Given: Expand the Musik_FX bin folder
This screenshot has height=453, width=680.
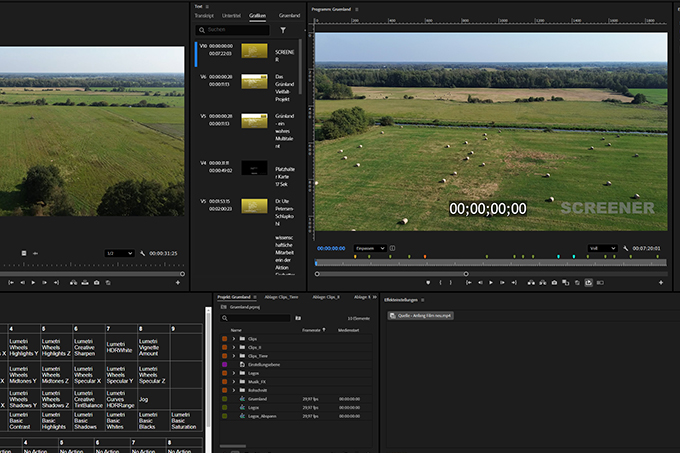Looking at the screenshot, I should click(233, 381).
